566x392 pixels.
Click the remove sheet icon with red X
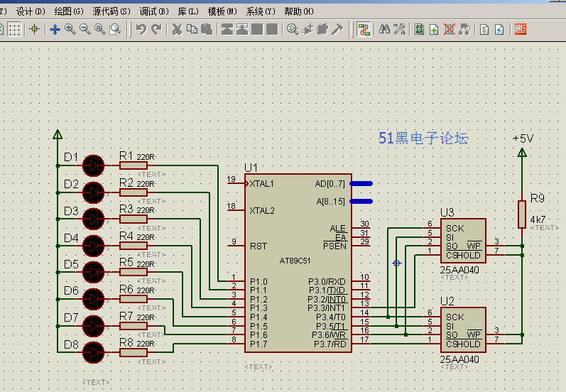pyautogui.click(x=450, y=29)
